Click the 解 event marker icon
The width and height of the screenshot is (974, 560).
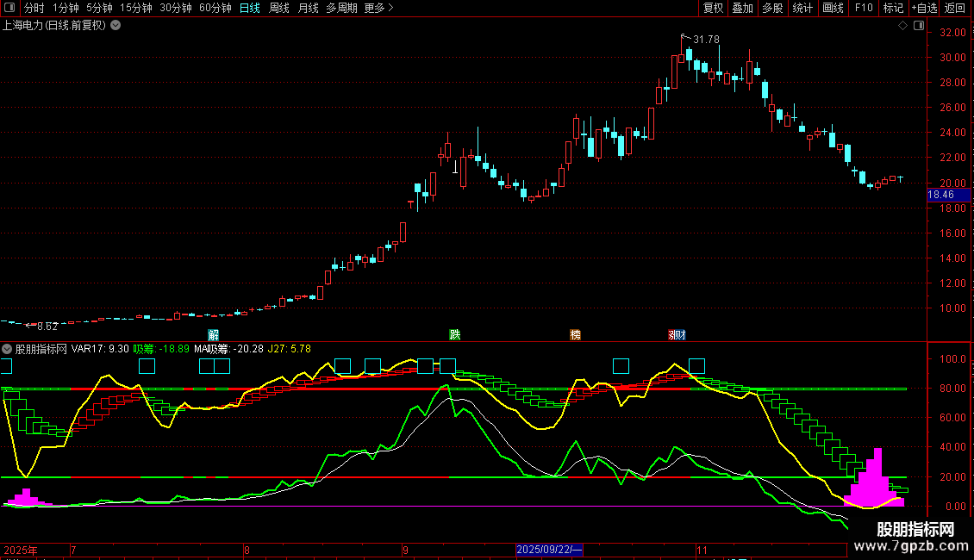pyautogui.click(x=213, y=334)
